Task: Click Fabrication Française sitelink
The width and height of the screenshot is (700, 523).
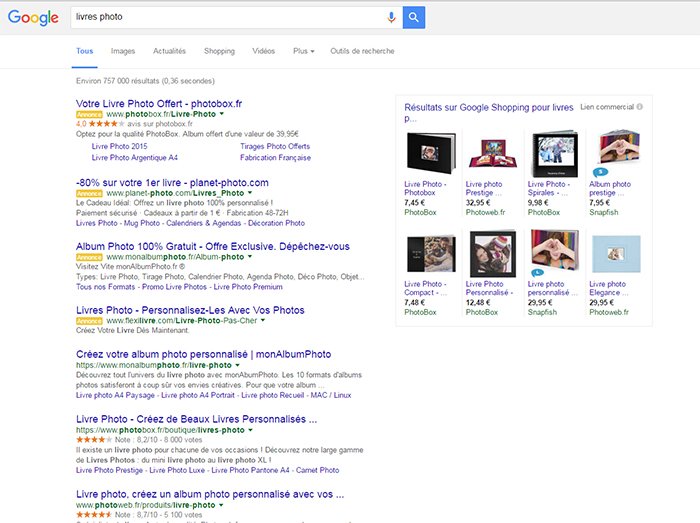Action: [275, 158]
